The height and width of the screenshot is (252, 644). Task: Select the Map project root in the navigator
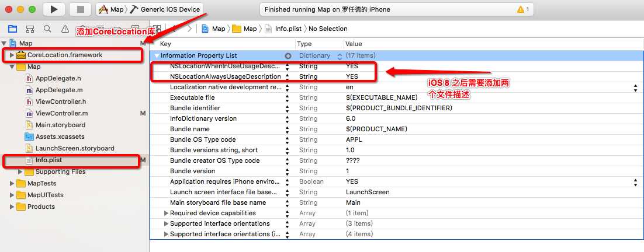26,43
